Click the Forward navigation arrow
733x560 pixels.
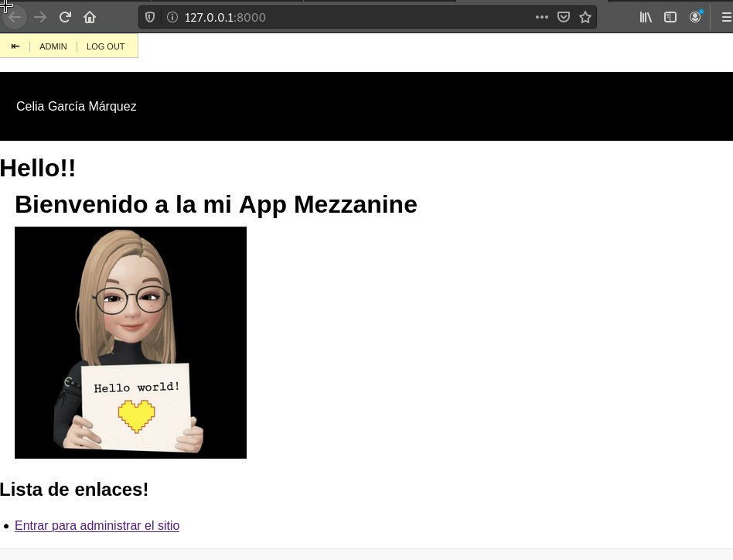pos(40,17)
